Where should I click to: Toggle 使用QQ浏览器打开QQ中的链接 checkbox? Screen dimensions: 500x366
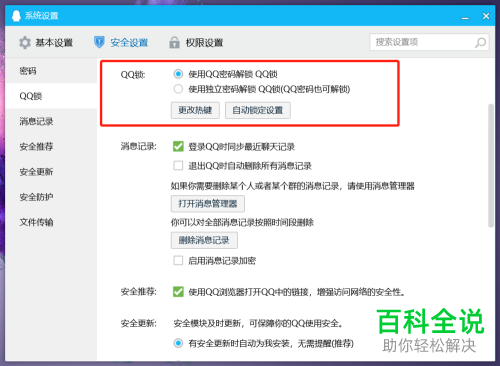pos(178,292)
